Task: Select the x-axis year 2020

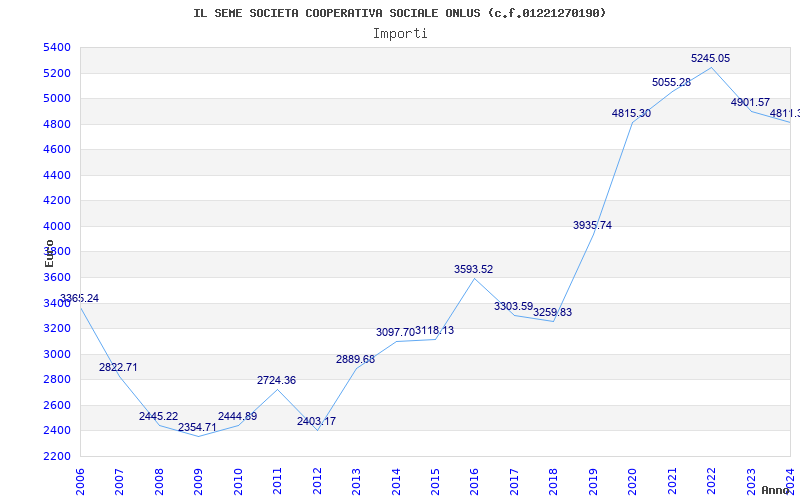Action: click(633, 482)
